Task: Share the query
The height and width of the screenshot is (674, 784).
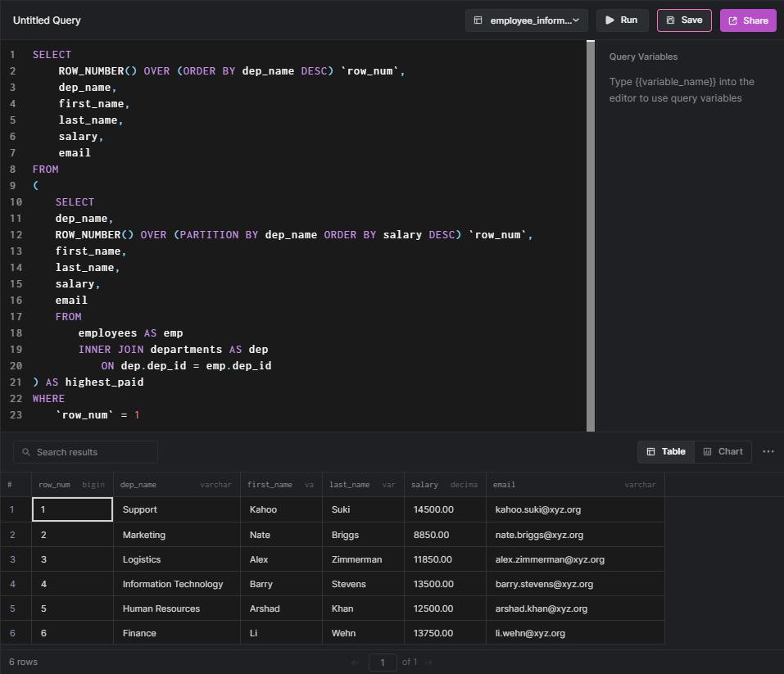Action: 748,20
